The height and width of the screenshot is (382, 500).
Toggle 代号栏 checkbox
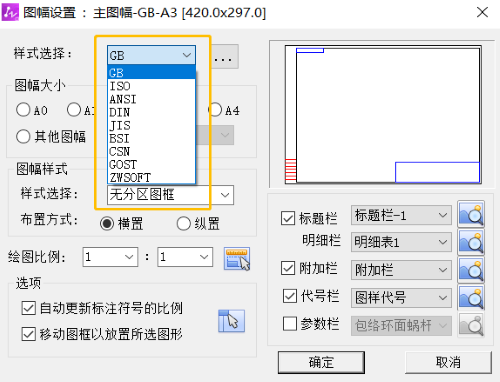[x=290, y=296]
